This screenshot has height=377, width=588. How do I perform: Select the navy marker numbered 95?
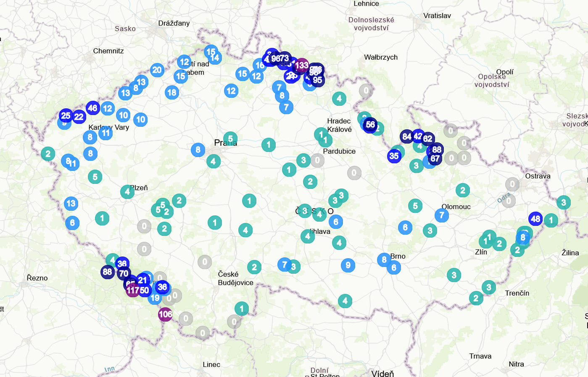click(318, 80)
